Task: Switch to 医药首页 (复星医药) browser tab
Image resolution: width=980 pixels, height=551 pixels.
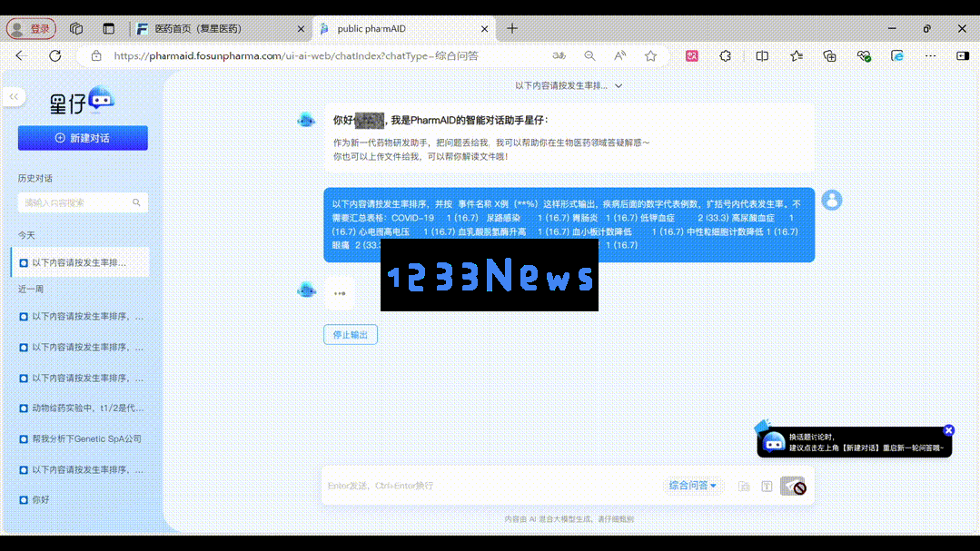Action: [x=217, y=29]
